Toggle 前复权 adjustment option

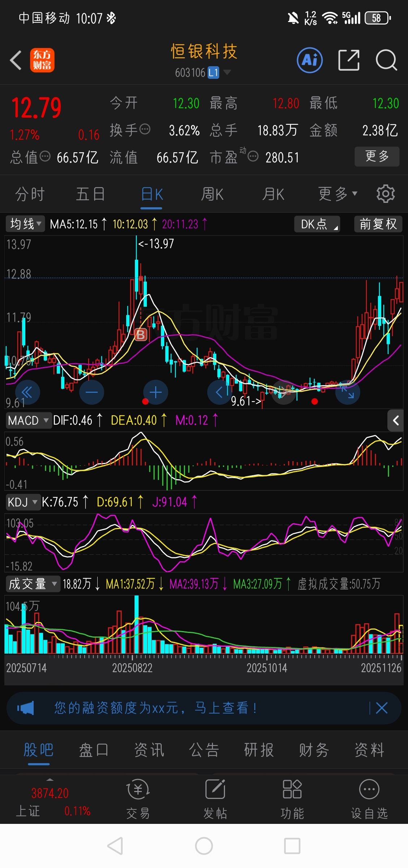tap(378, 224)
